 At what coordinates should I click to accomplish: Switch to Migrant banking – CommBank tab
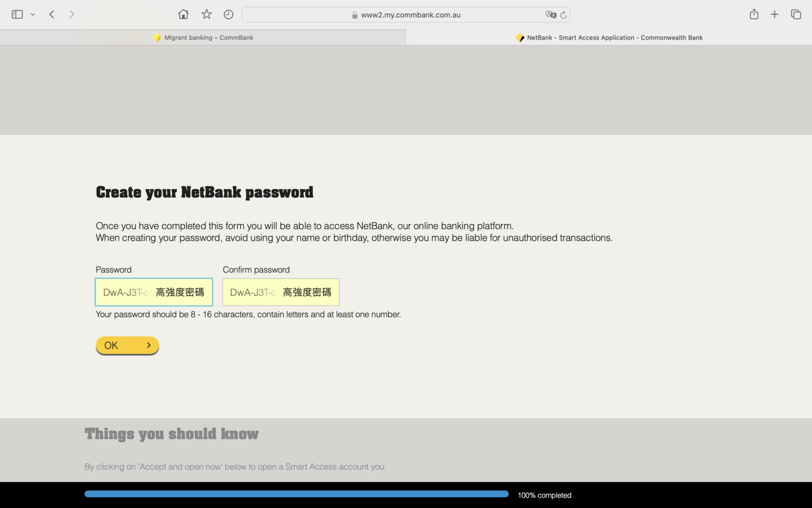click(x=203, y=38)
